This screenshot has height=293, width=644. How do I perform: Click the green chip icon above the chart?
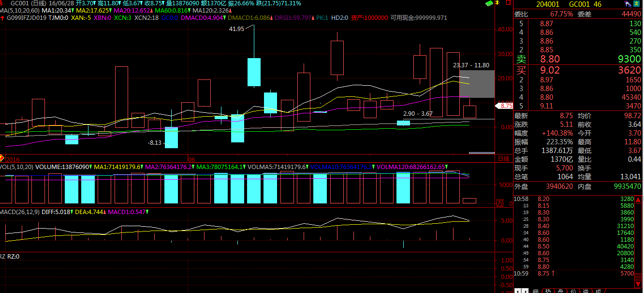(x=489, y=3)
